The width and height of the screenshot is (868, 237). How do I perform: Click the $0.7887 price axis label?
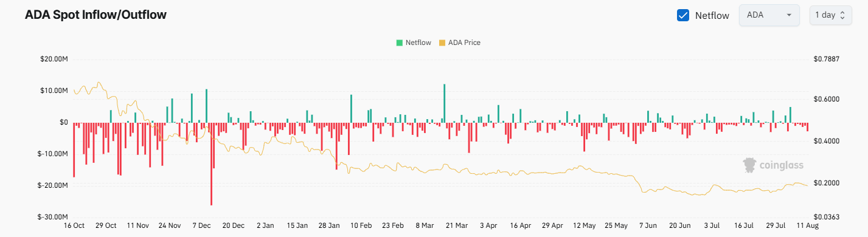pyautogui.click(x=826, y=59)
